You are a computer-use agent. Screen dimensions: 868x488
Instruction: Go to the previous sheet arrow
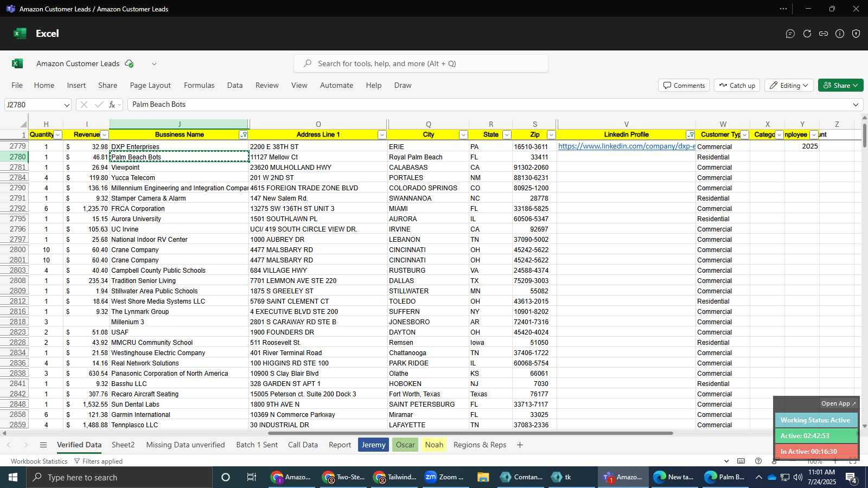(9, 445)
